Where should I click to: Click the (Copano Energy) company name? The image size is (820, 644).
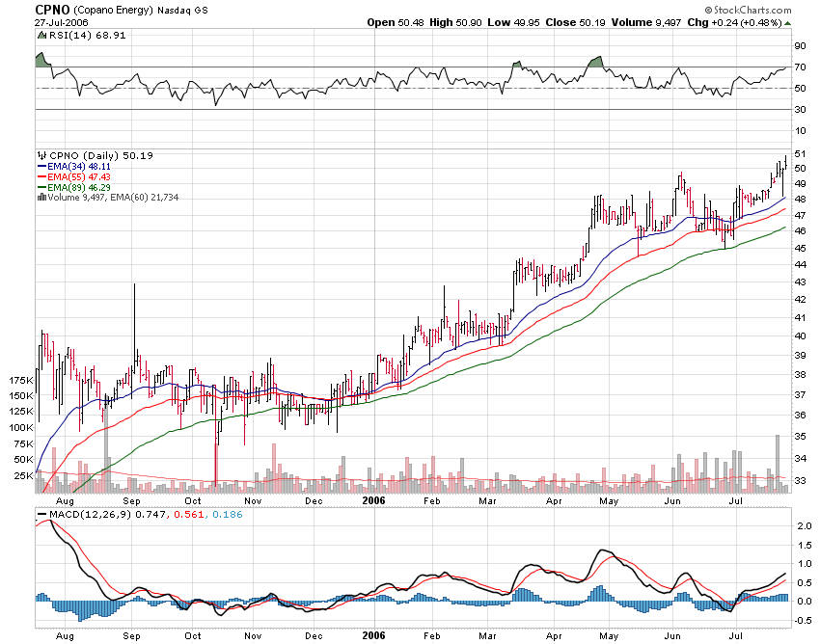(x=114, y=11)
